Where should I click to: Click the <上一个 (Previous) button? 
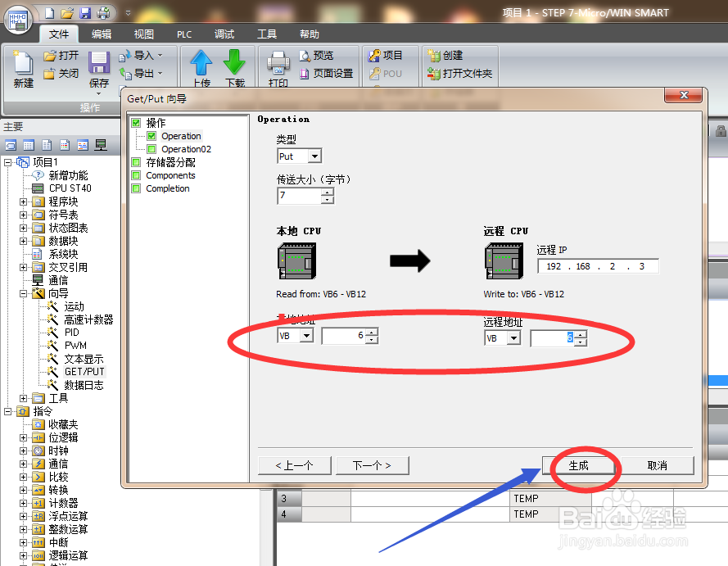294,465
